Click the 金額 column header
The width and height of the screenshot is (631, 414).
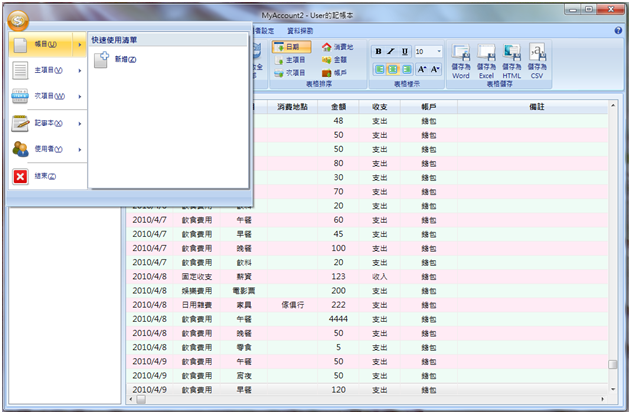pyautogui.click(x=338, y=107)
